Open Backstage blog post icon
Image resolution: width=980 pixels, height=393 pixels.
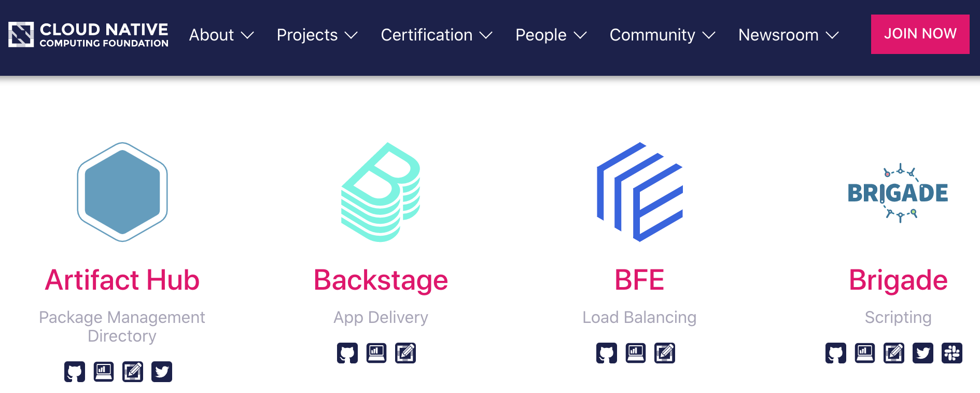click(405, 353)
